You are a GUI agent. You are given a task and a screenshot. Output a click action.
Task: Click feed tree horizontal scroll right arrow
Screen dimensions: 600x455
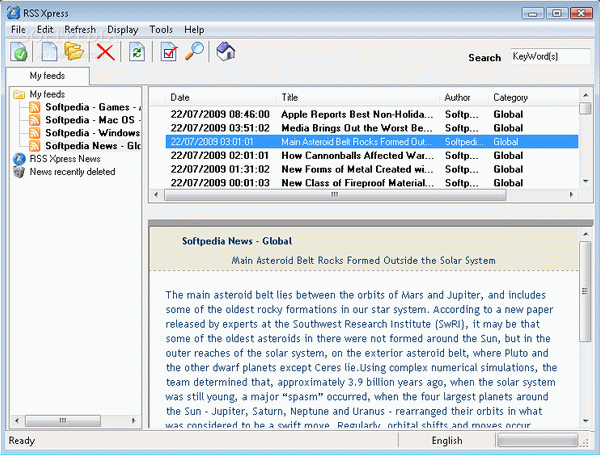(x=134, y=421)
